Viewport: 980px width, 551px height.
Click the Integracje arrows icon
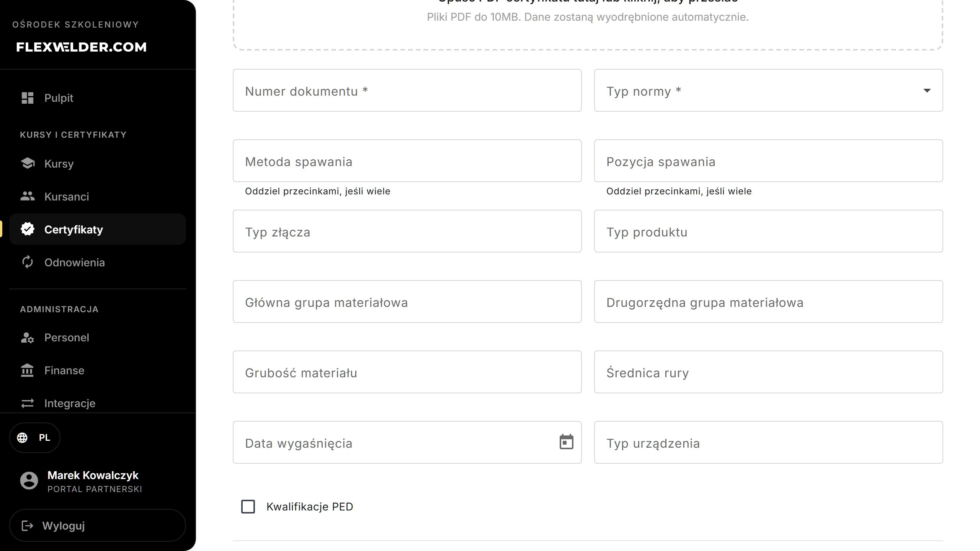28,403
